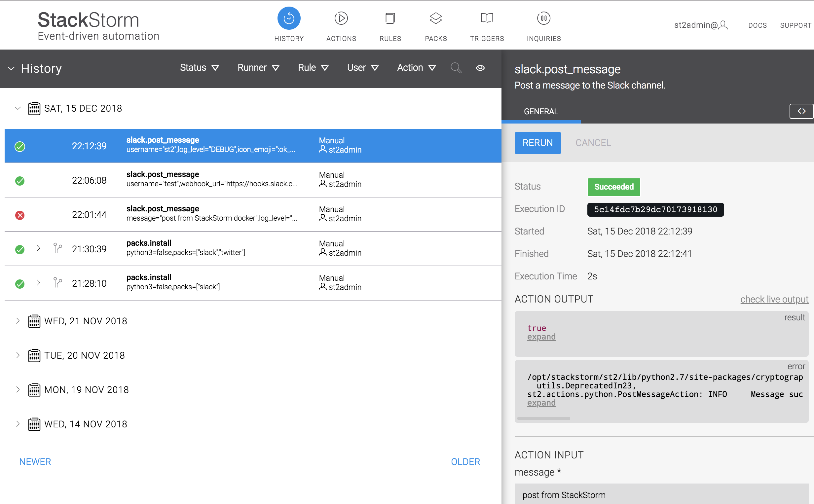Open the Action filter dropdown
814x504 pixels.
416,68
